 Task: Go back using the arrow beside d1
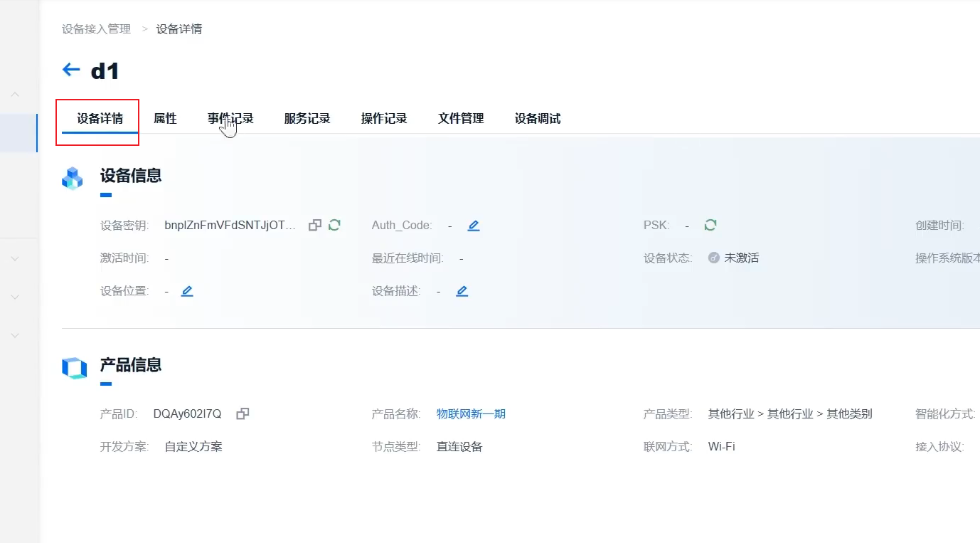pos(71,70)
